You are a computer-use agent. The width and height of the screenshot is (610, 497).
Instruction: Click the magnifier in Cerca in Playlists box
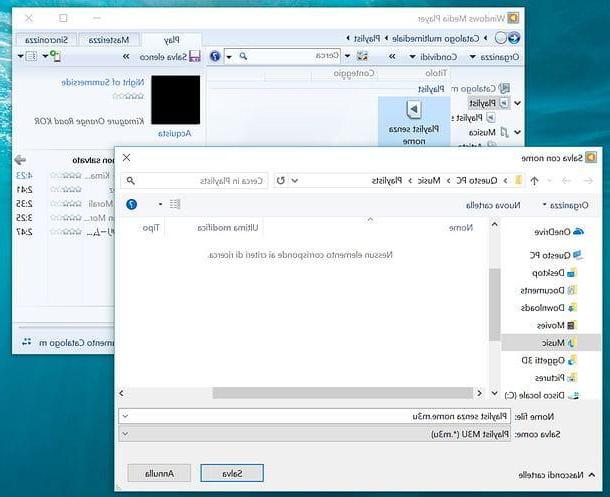click(x=131, y=181)
